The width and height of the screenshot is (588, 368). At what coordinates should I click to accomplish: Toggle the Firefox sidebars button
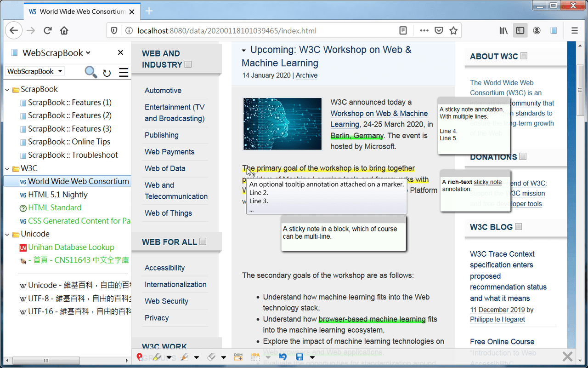[x=520, y=31]
